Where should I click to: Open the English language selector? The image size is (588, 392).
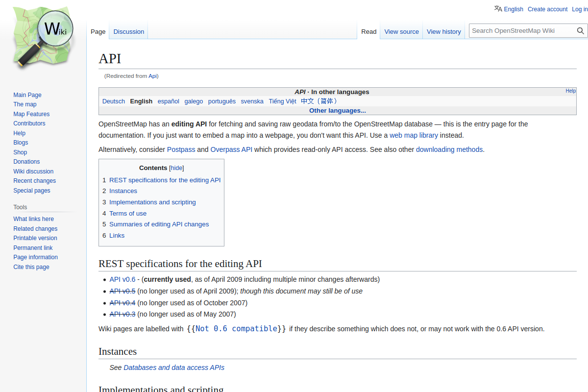[x=514, y=9]
